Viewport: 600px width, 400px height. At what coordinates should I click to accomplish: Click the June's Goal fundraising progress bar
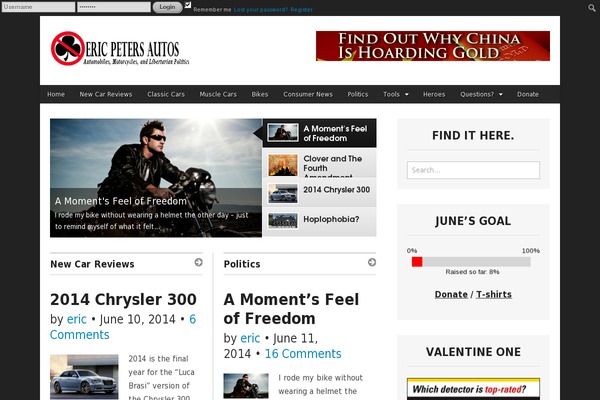click(x=471, y=262)
